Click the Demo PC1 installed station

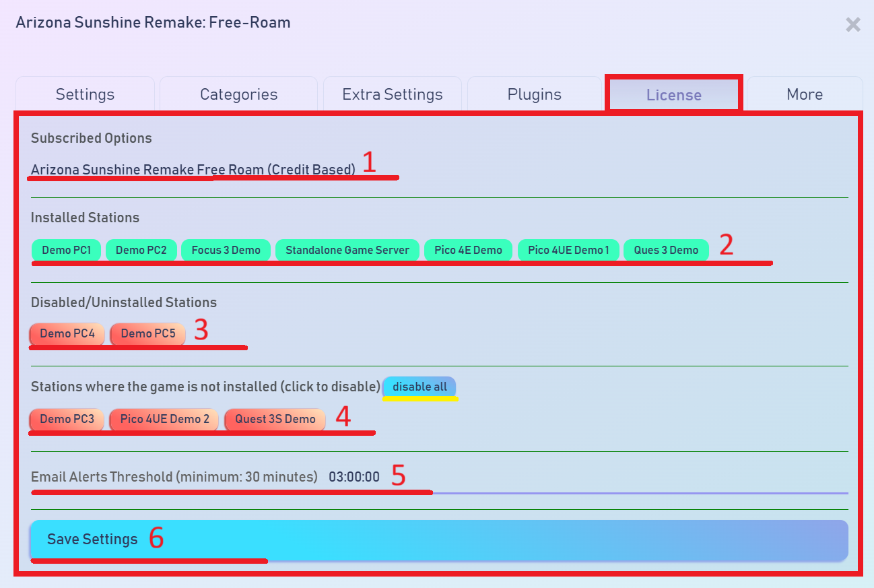pos(66,250)
